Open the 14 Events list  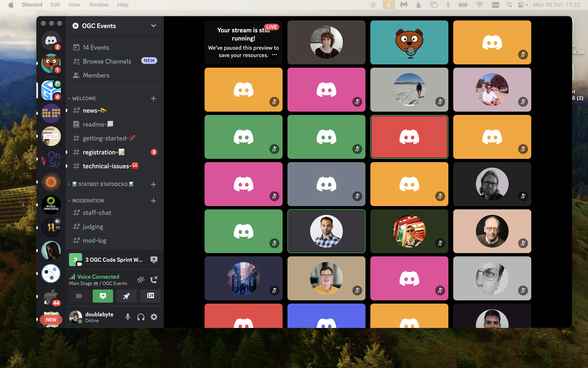(115, 47)
